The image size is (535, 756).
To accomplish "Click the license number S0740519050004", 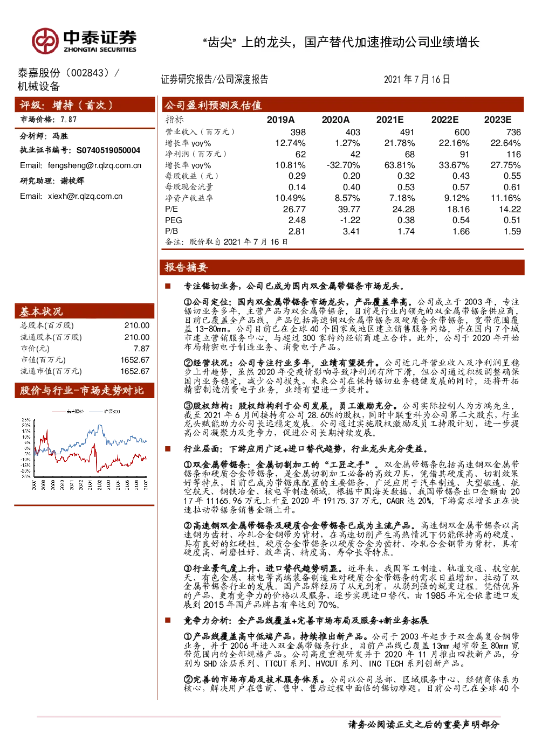I will (108, 150).
